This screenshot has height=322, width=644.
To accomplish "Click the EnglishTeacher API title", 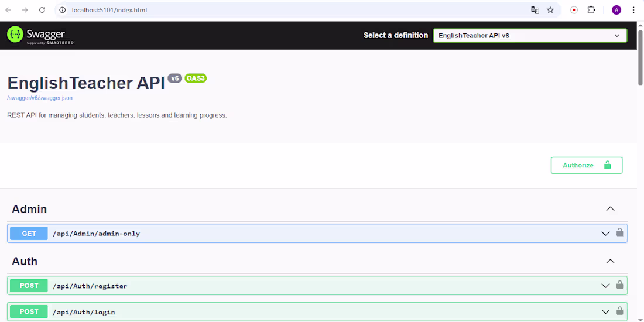I will tap(86, 83).
